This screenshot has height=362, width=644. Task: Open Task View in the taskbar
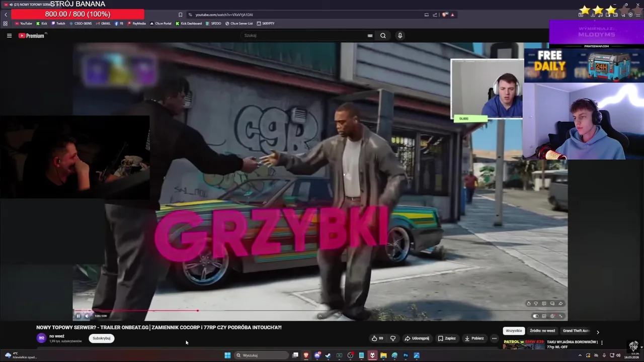click(x=295, y=355)
